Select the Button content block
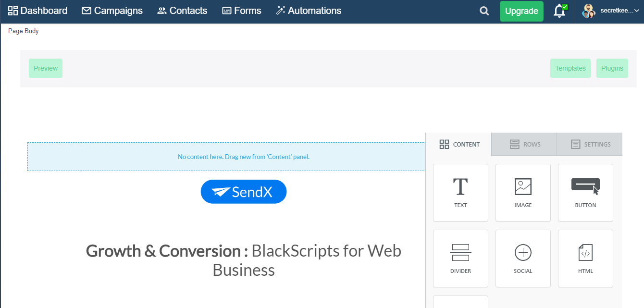The width and height of the screenshot is (644, 308). pyautogui.click(x=585, y=193)
